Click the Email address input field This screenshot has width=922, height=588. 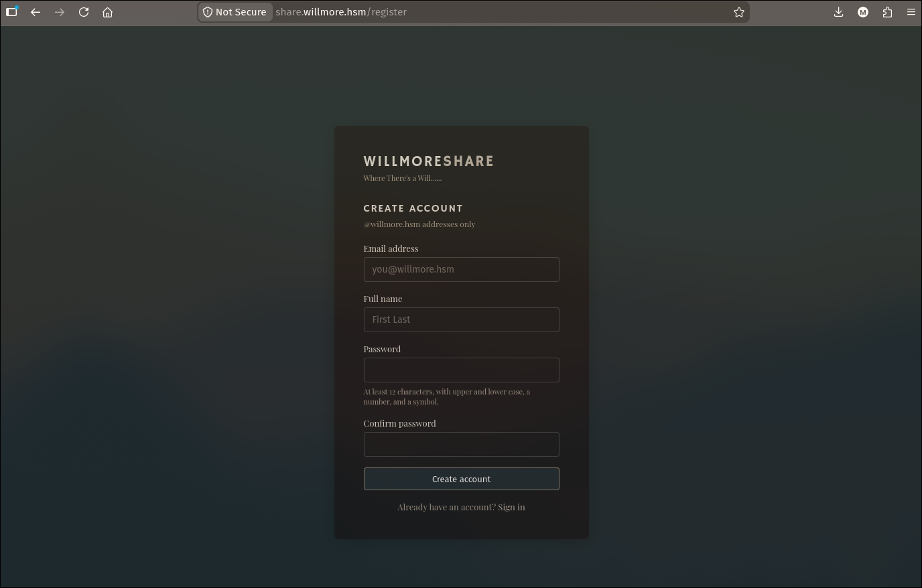[x=461, y=269]
